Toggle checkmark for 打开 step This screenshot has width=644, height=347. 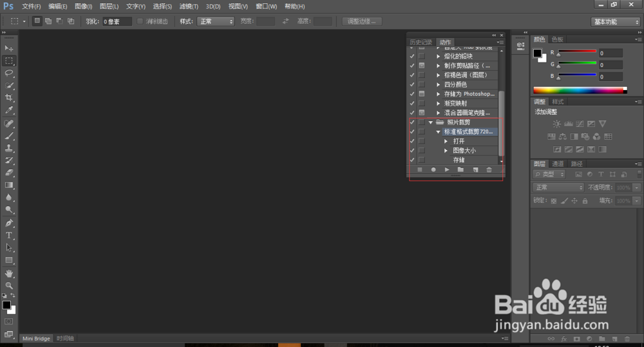tap(412, 141)
